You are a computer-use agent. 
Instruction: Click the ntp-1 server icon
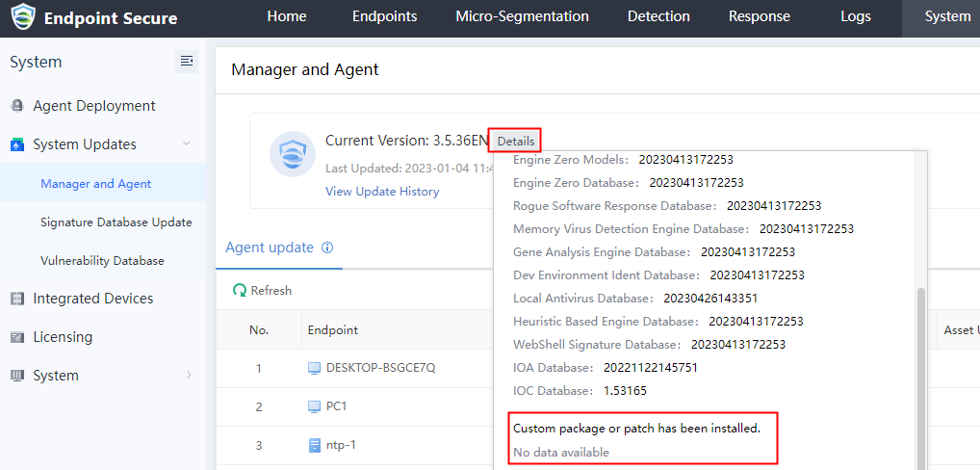tap(314, 445)
